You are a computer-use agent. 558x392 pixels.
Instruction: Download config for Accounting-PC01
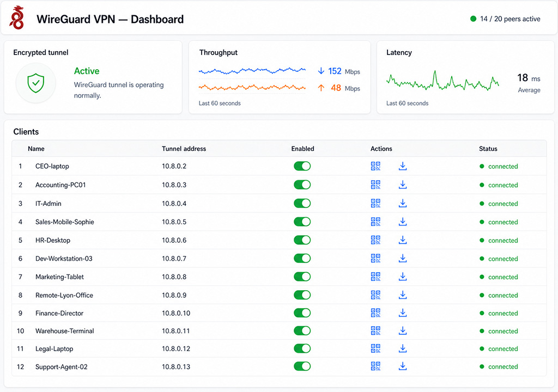coord(403,185)
